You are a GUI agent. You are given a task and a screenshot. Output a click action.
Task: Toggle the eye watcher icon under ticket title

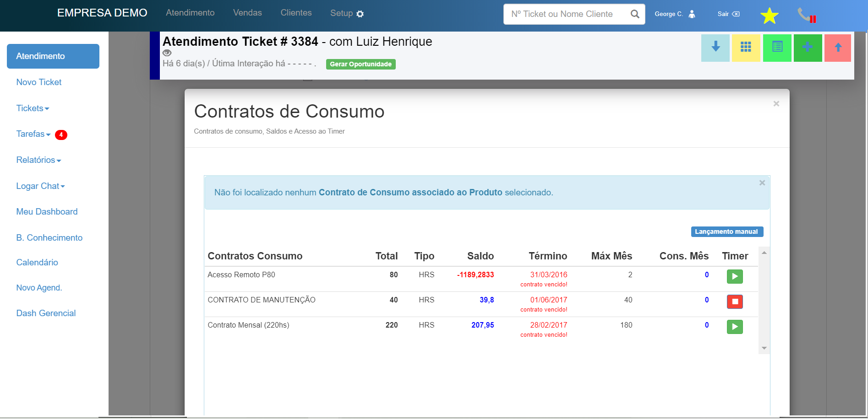tap(167, 53)
